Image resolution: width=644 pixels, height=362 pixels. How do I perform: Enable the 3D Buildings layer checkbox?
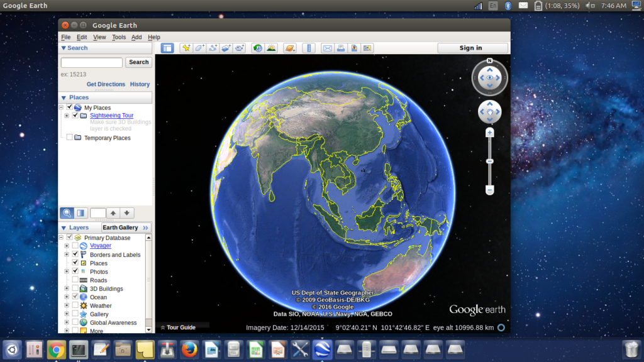(75, 289)
